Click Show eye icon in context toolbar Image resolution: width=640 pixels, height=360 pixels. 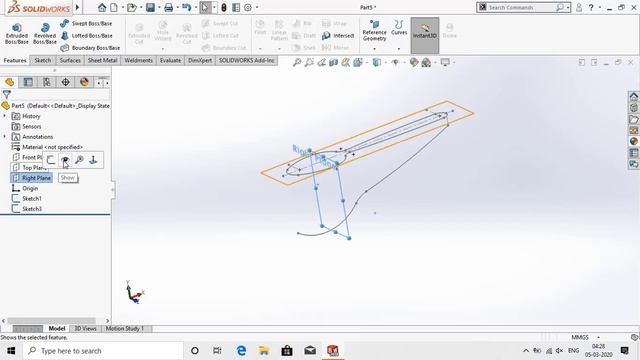(x=65, y=160)
